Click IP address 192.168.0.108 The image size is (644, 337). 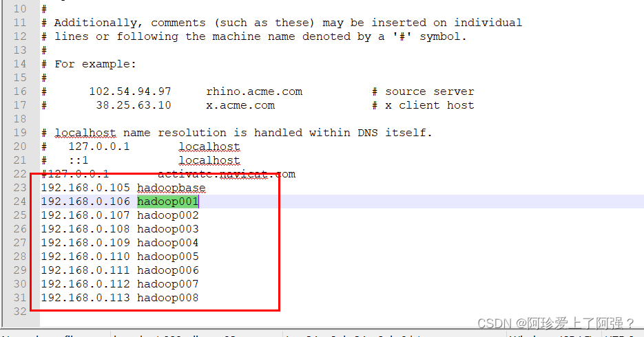(x=85, y=229)
